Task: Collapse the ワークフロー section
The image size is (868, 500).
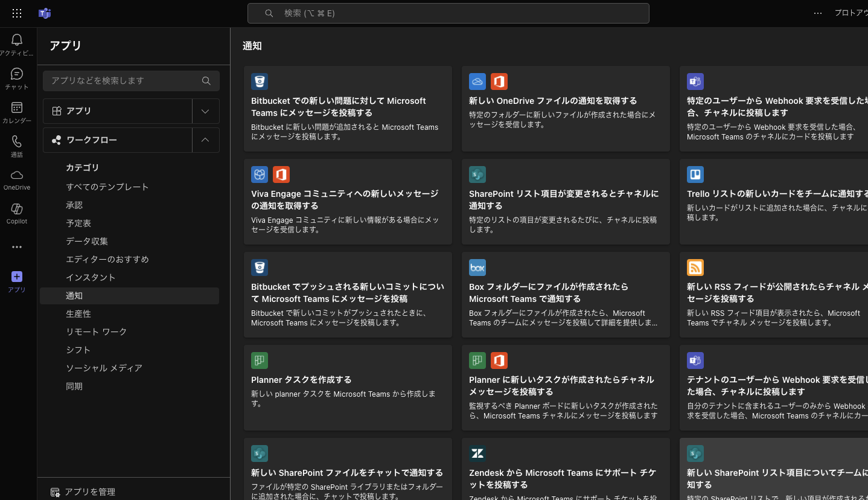Action: (205, 139)
